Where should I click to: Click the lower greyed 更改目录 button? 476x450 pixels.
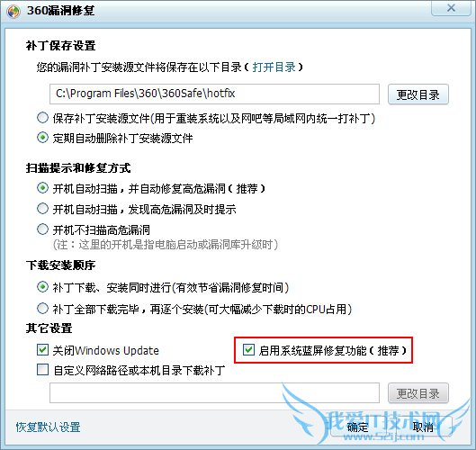tap(418, 393)
